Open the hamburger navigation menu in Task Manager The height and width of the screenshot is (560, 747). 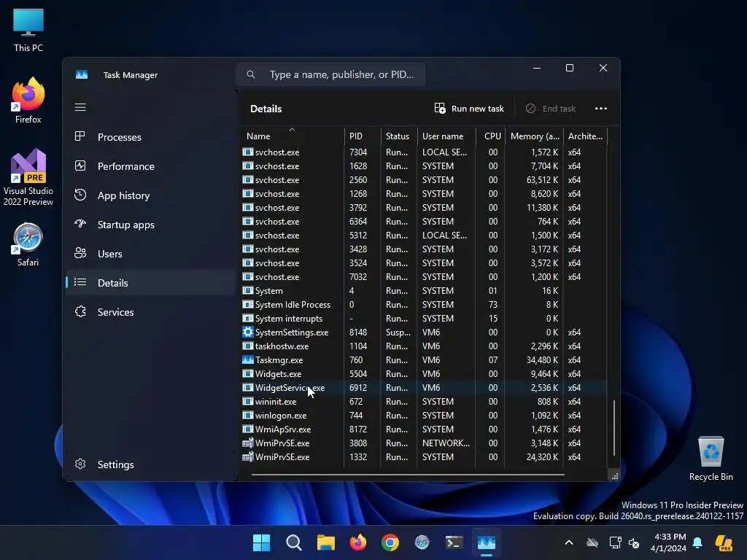click(80, 107)
